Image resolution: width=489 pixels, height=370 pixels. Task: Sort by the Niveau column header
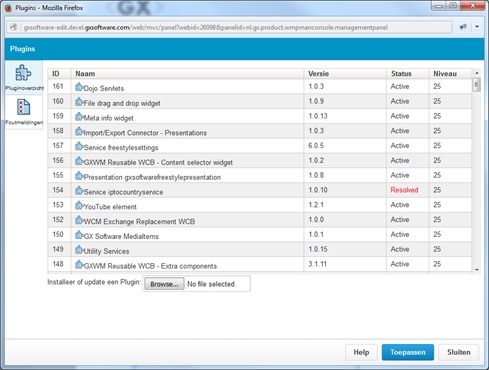(450, 74)
